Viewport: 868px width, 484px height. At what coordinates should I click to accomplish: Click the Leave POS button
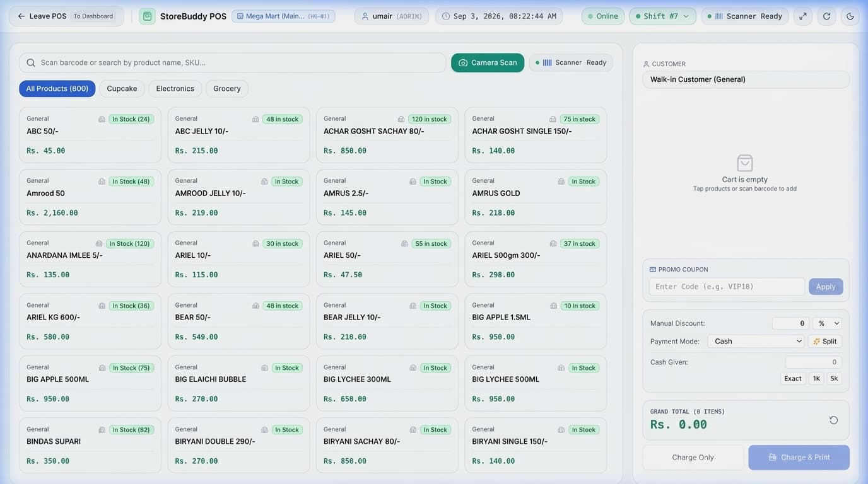(x=66, y=16)
